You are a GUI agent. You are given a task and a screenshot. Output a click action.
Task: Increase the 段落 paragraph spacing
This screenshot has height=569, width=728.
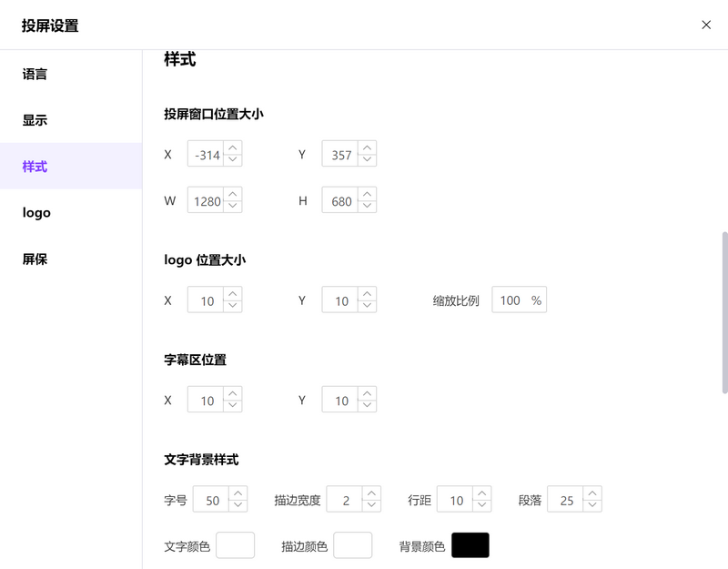tap(592, 493)
